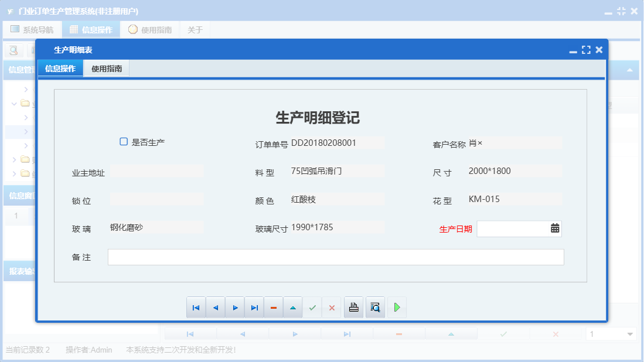This screenshot has width=644, height=362.
Task: Collapse the expanded folder in the navigation tree
Action: (x=13, y=104)
